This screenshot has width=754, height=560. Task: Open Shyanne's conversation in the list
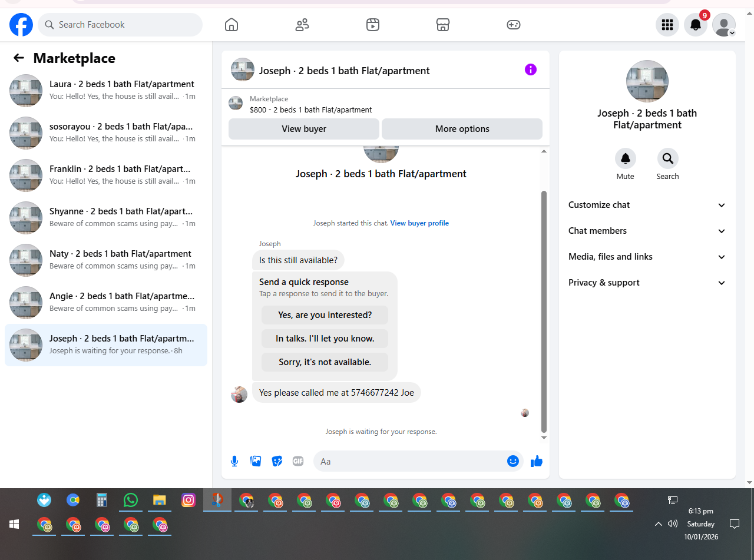click(x=106, y=218)
